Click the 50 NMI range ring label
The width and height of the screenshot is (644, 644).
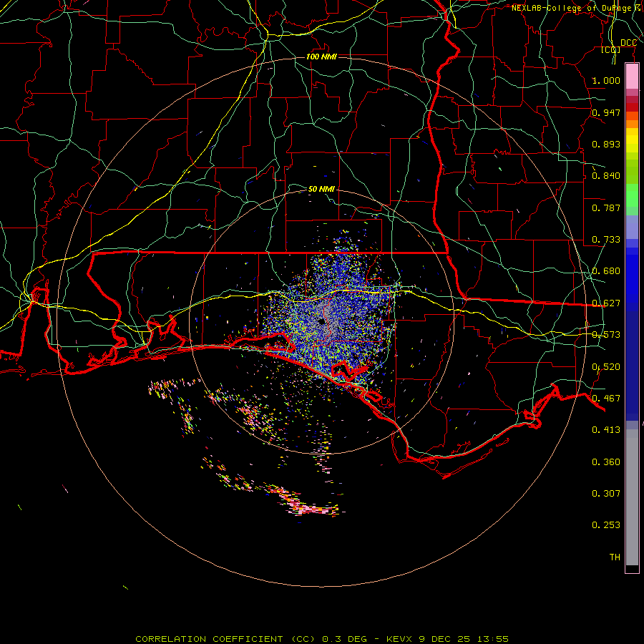[321, 189]
